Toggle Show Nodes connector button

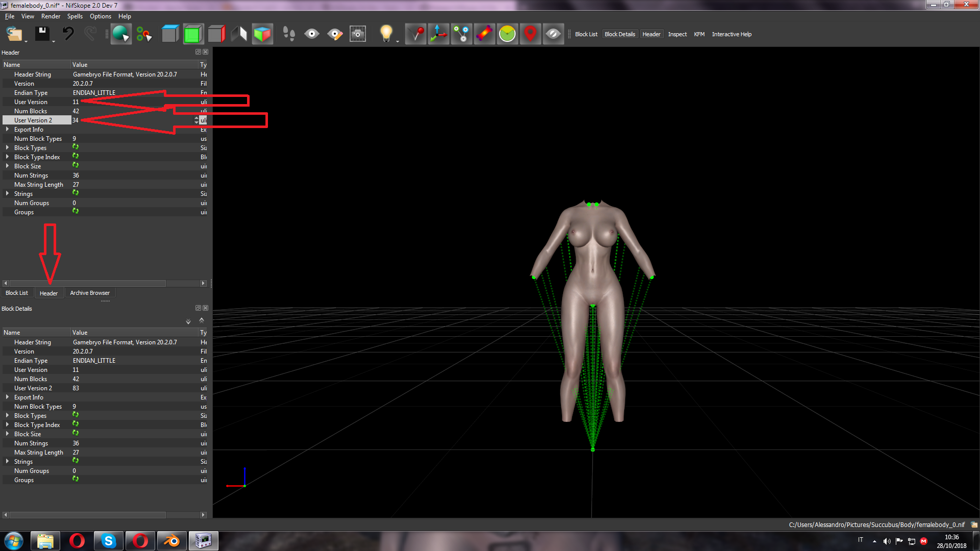pyautogui.click(x=461, y=34)
